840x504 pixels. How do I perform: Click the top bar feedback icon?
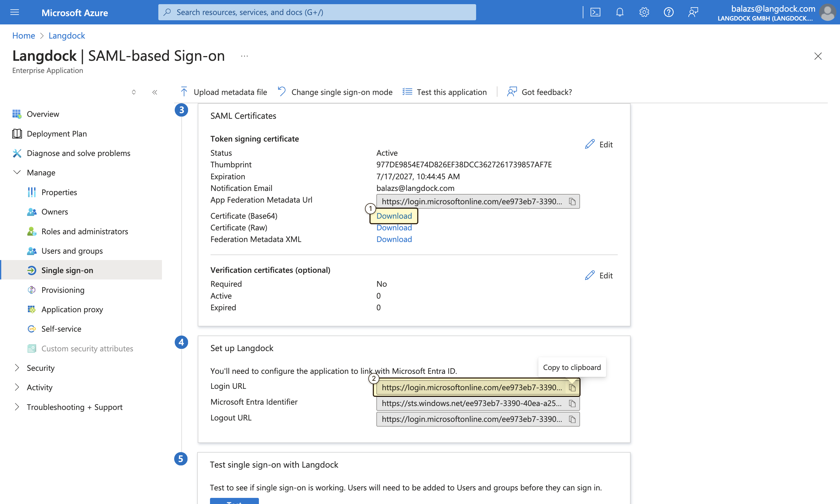point(693,12)
